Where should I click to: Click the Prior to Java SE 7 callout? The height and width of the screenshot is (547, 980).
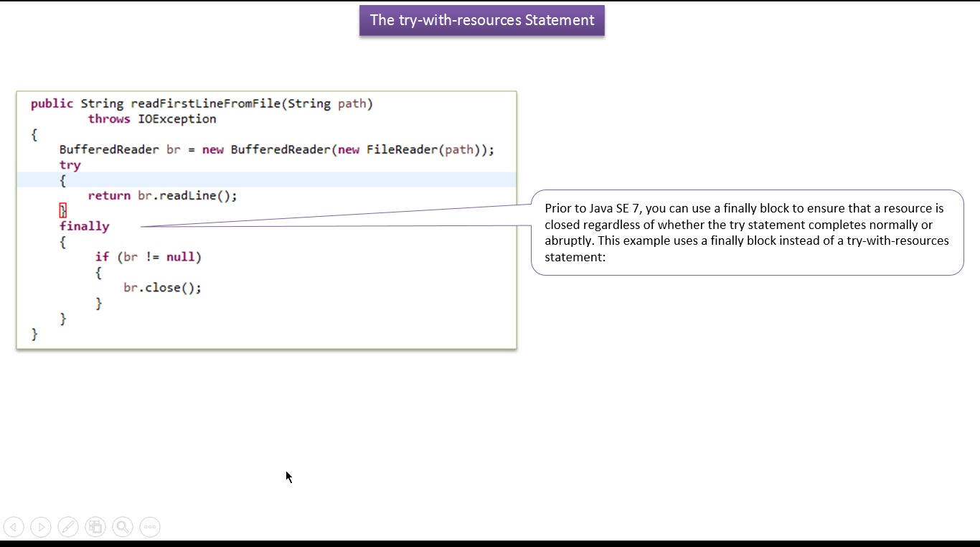coord(747,233)
